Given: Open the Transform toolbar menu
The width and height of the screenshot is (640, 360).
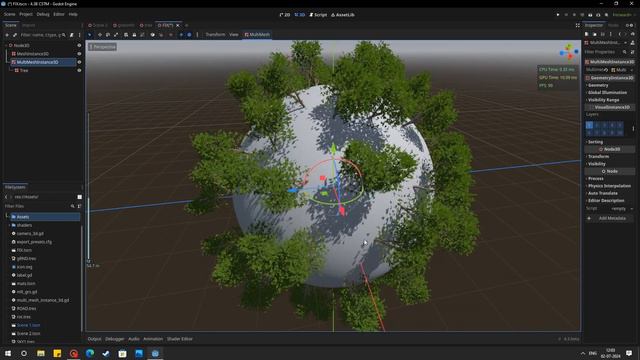Looking at the screenshot, I should [x=215, y=35].
